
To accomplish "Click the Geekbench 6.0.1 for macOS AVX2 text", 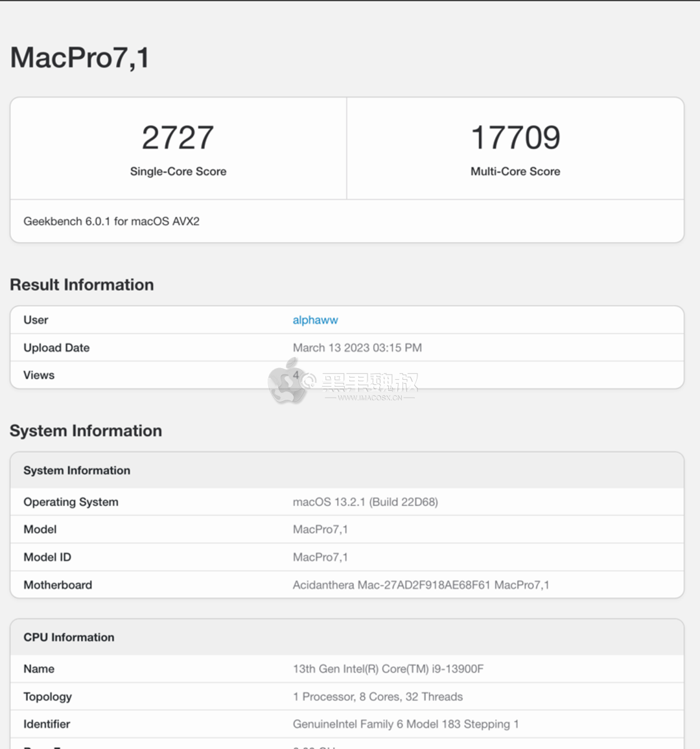I will (111, 222).
